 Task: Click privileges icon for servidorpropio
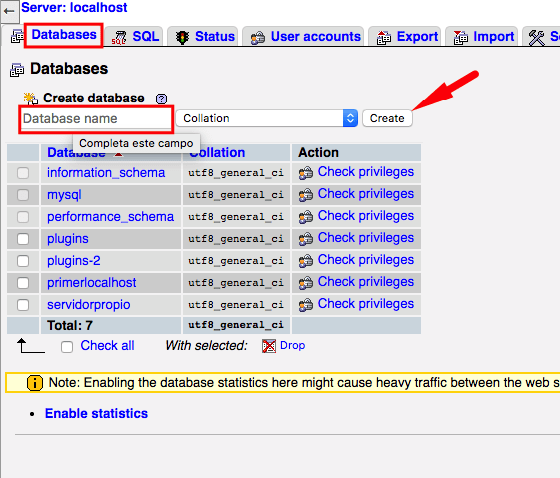(306, 305)
